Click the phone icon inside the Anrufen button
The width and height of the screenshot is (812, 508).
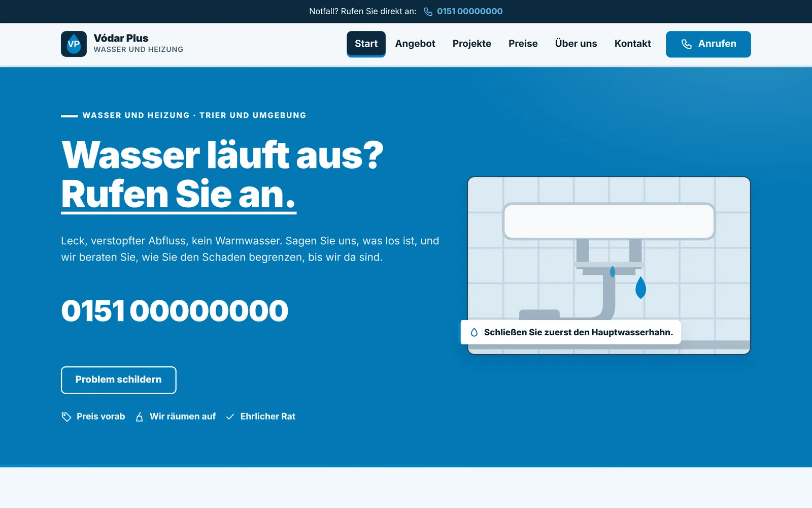coord(686,44)
